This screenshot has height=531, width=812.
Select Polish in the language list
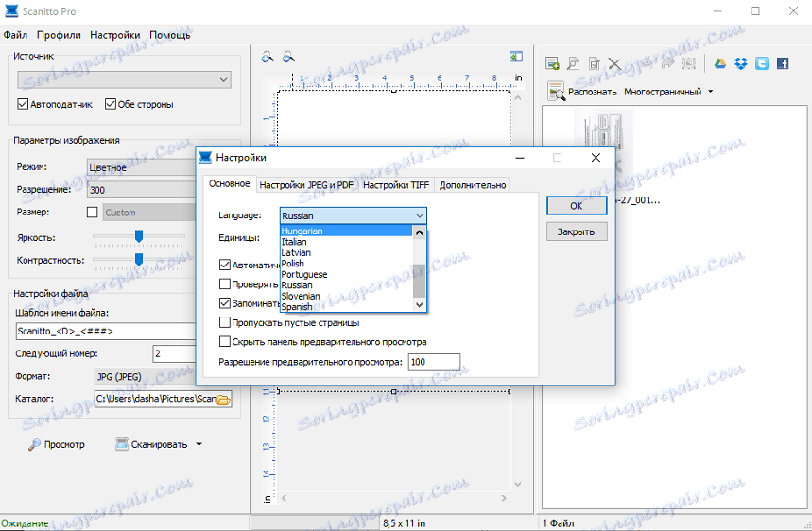point(346,264)
